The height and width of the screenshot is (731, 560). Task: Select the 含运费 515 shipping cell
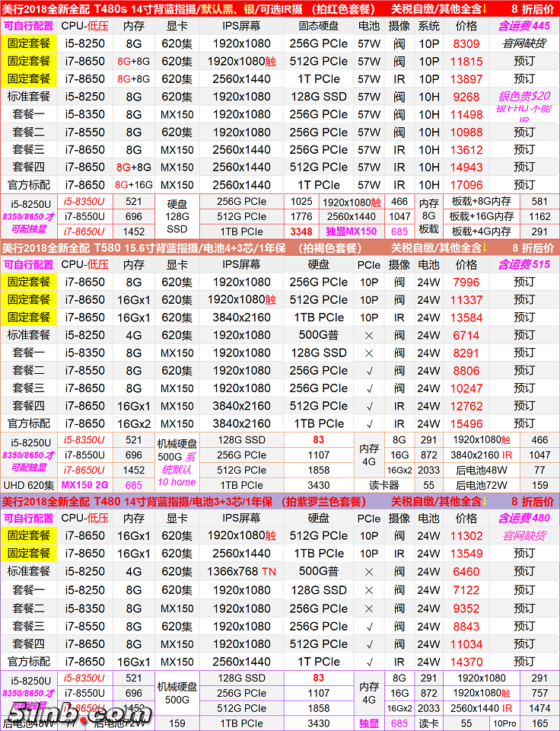click(523, 264)
